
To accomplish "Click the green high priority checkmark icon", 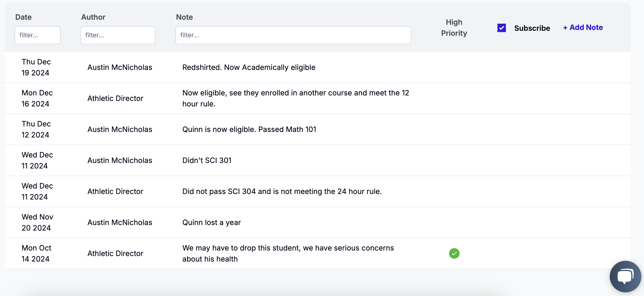I will [454, 253].
